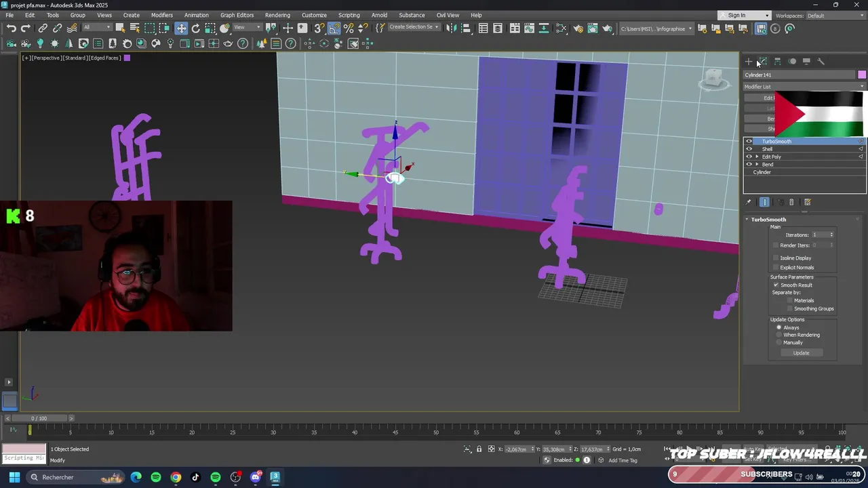The height and width of the screenshot is (488, 868).
Task: Click the Pin Stack icon
Action: (x=749, y=202)
